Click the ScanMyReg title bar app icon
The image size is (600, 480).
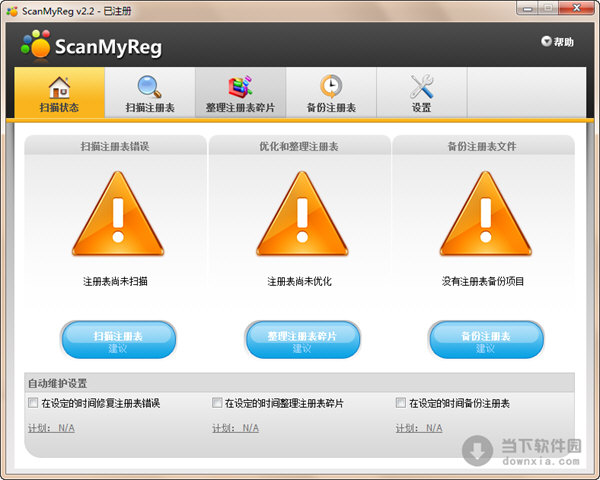click(12, 11)
